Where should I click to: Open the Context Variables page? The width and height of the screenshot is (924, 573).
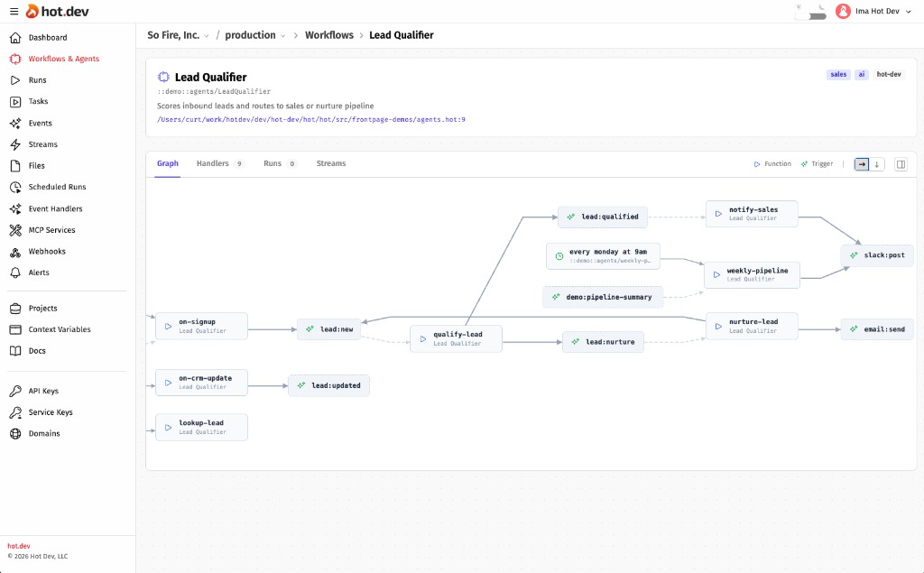(x=62, y=328)
